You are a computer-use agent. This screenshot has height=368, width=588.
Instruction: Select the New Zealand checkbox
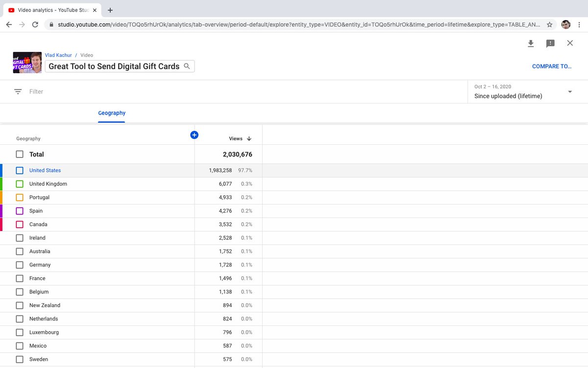20,305
